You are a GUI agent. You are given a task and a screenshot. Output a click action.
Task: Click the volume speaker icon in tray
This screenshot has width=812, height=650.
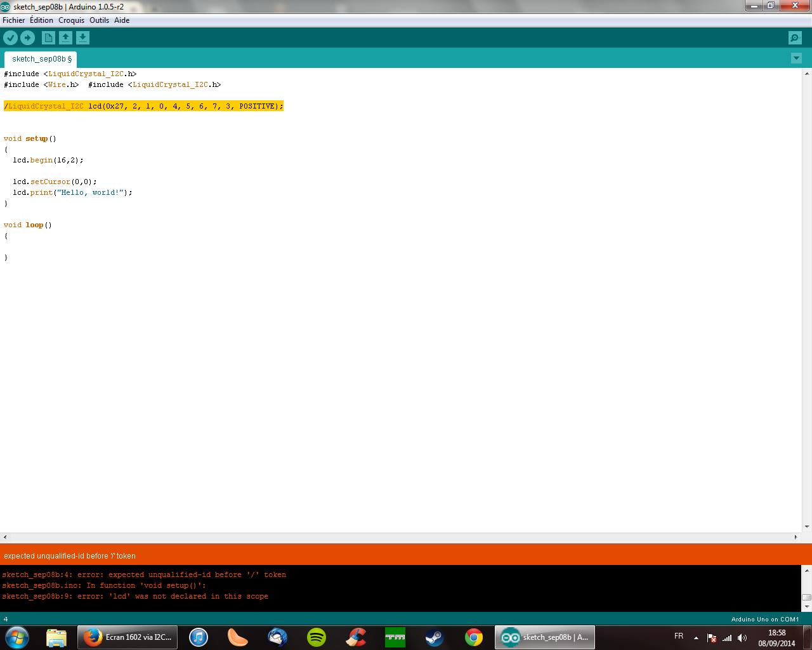742,638
